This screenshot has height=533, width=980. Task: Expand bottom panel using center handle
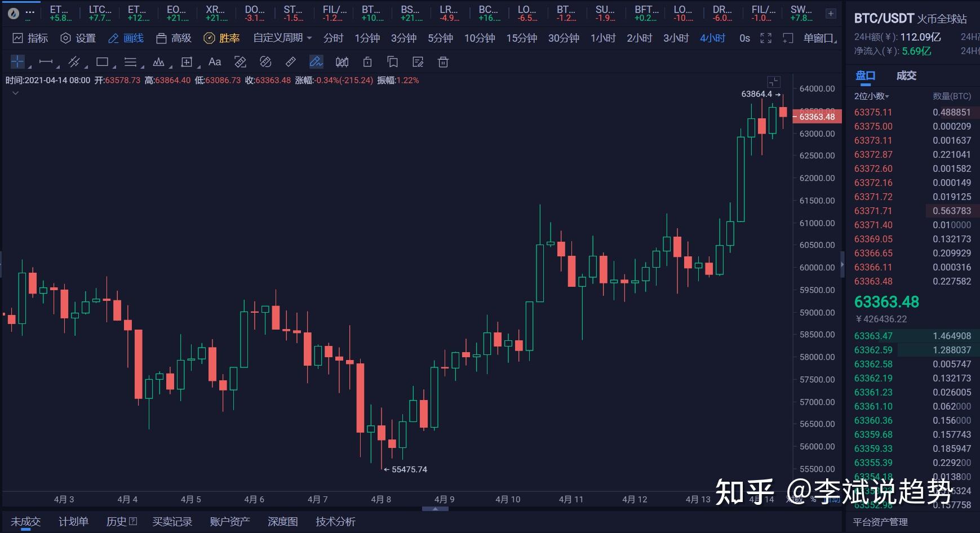pyautogui.click(x=435, y=509)
